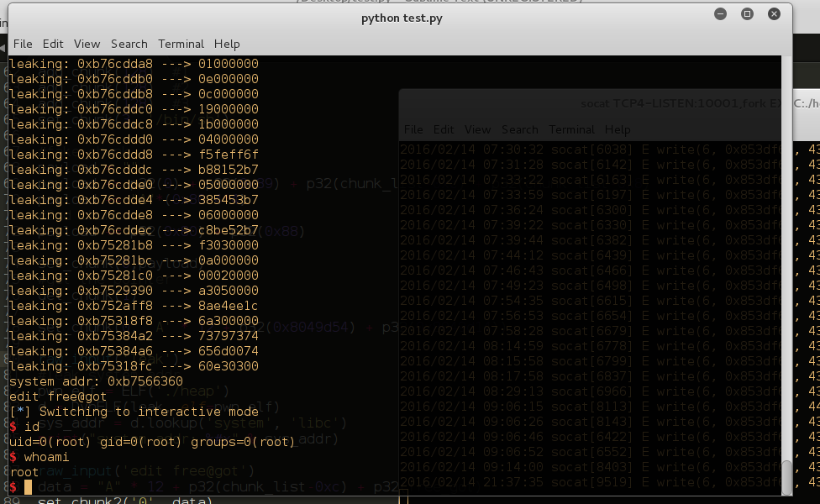820x504 pixels.
Task: Click the leaking 0xb75318f8 line
Action: pyautogui.click(x=134, y=322)
